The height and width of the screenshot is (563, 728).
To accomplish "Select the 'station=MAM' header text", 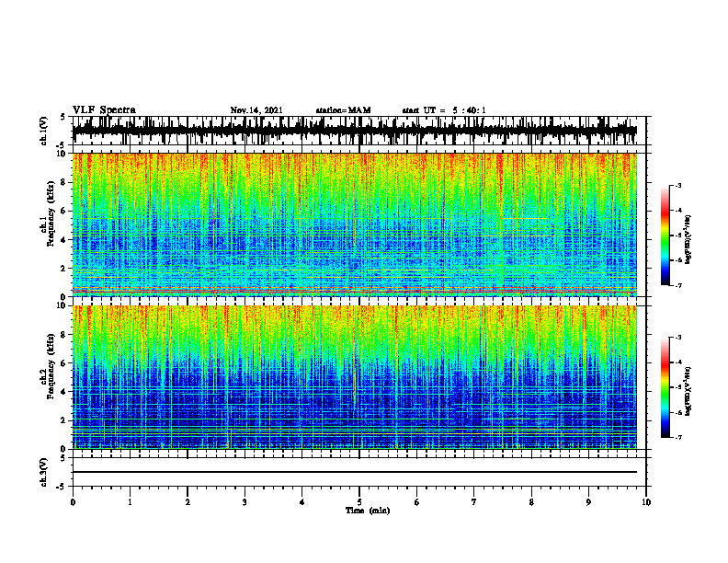I will 344,110.
